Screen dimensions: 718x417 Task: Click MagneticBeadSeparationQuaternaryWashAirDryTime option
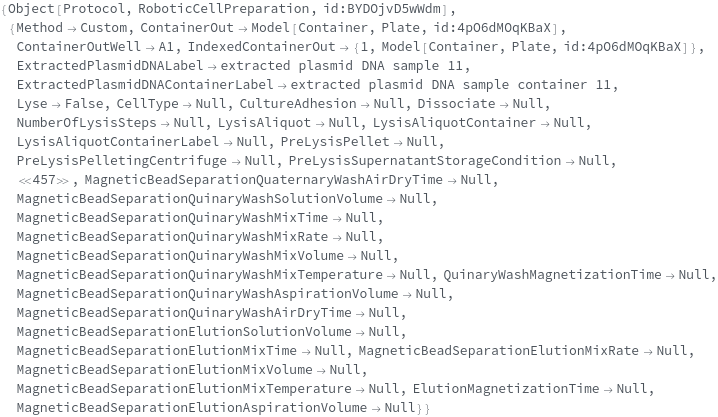(x=264, y=180)
